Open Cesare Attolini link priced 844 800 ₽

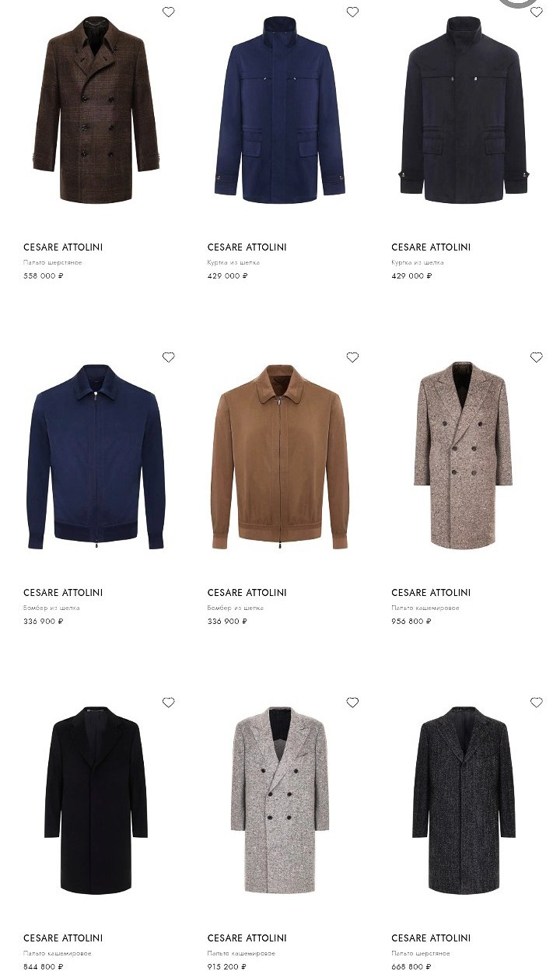[x=63, y=938]
